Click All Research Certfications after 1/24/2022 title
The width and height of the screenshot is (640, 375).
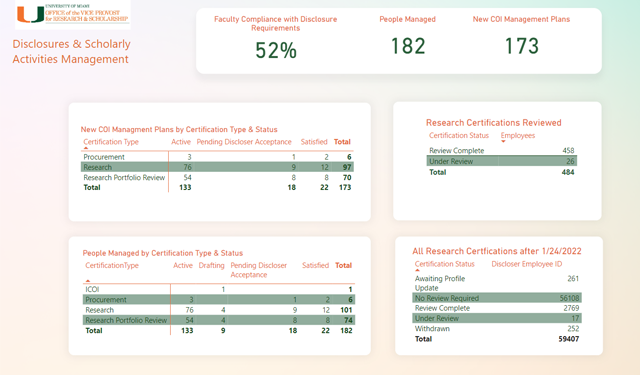pyautogui.click(x=497, y=251)
